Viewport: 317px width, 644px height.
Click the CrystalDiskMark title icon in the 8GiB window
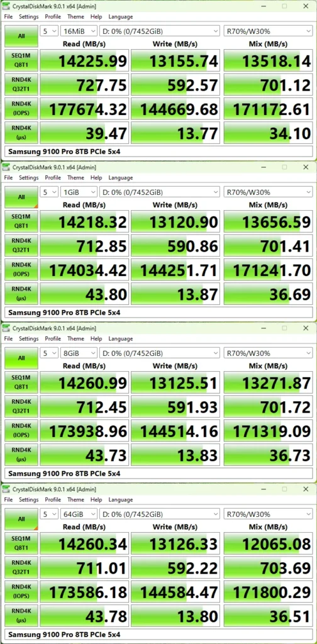(6, 328)
